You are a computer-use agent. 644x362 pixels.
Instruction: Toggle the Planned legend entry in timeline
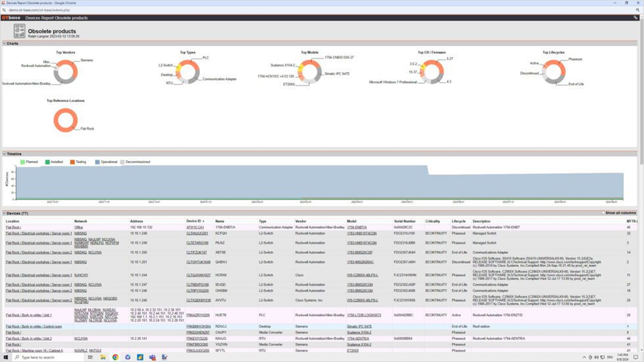coord(29,162)
